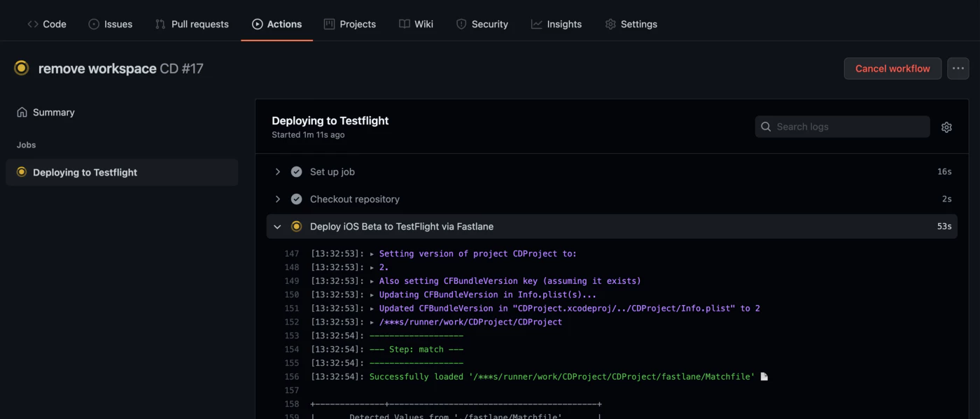
Task: Click the Code brackets icon in navigation
Action: click(32, 23)
